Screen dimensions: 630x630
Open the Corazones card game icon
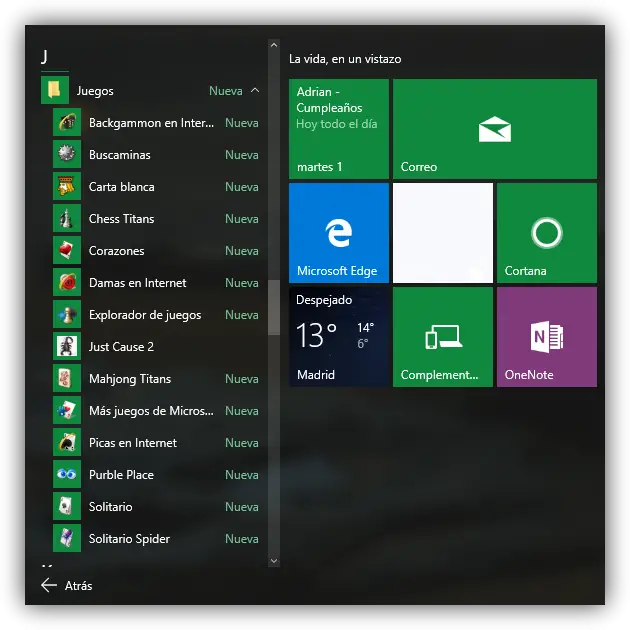coord(67,251)
